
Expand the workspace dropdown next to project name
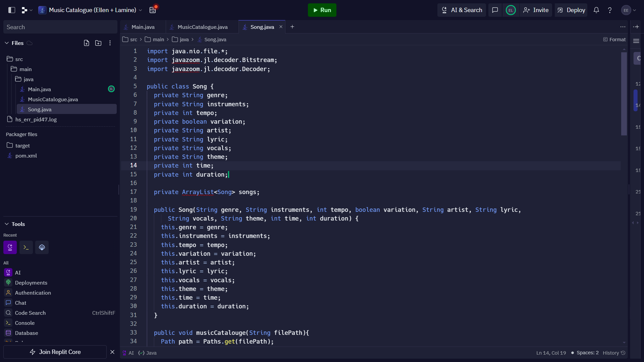[x=141, y=10]
